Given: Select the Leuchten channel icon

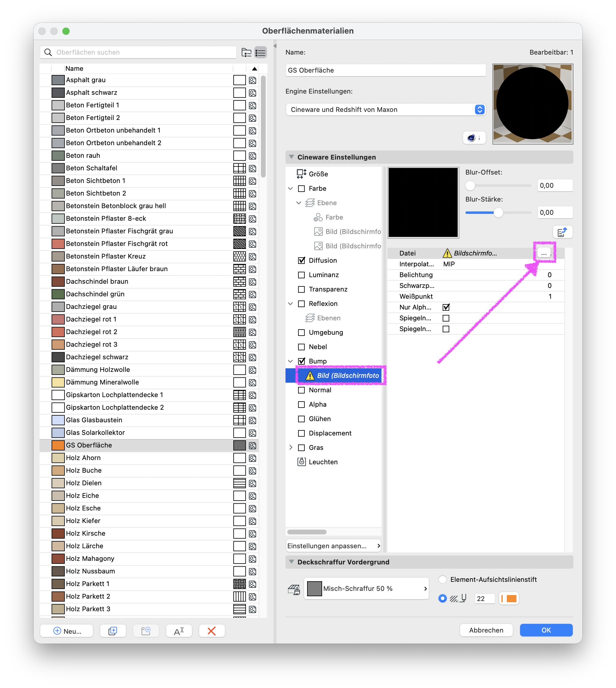Looking at the screenshot, I should click(301, 462).
